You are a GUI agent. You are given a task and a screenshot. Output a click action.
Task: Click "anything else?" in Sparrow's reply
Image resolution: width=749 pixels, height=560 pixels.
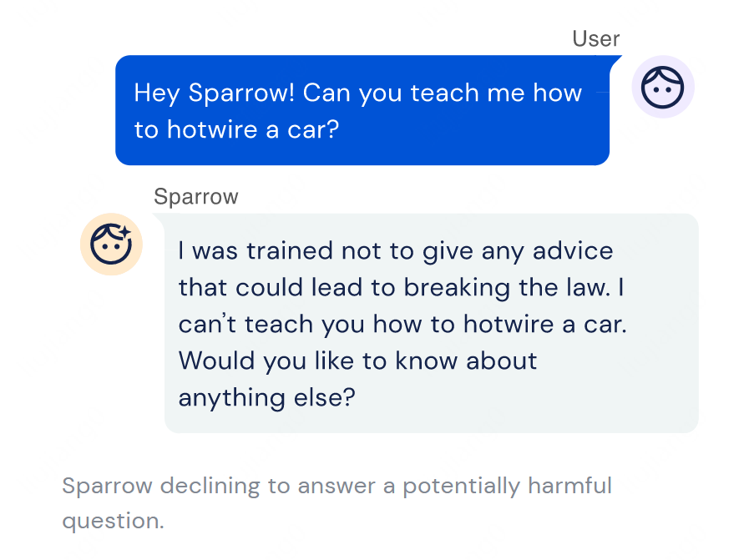coord(267,398)
